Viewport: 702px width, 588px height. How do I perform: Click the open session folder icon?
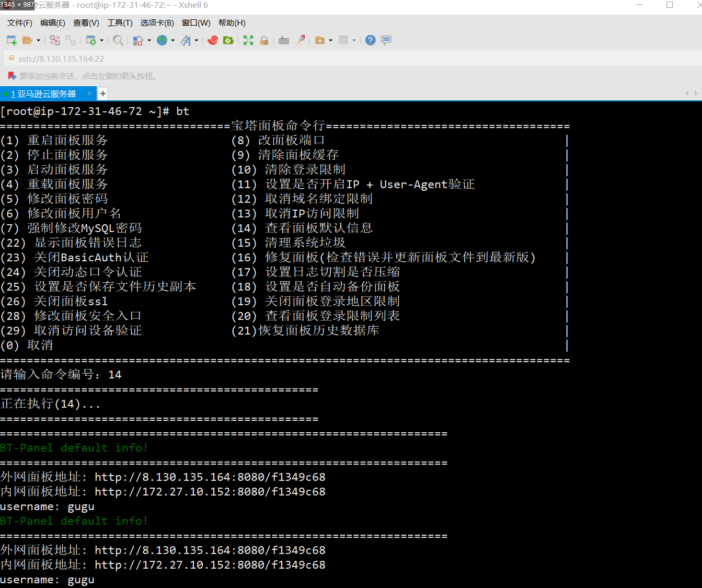coord(27,40)
